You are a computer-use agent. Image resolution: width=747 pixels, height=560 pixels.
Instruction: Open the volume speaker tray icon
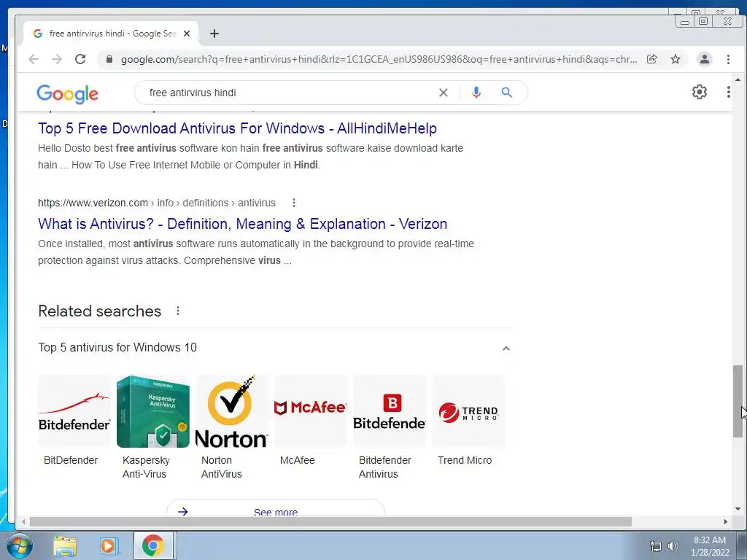(673, 546)
